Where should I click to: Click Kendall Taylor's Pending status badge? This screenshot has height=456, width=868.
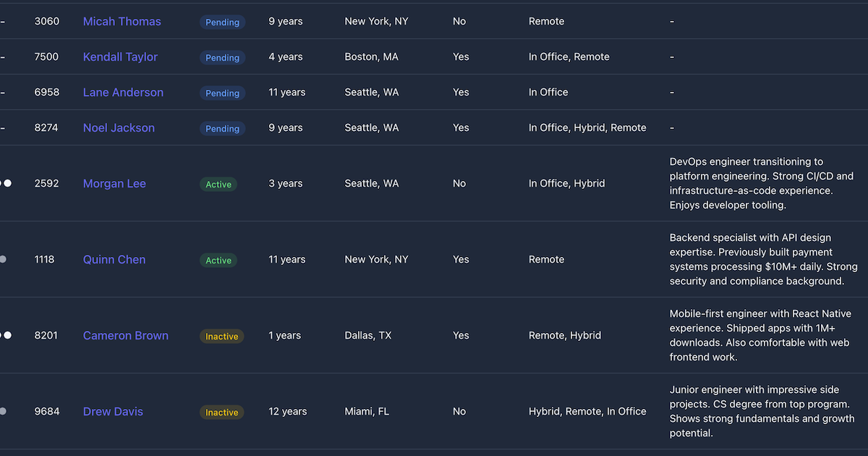222,58
